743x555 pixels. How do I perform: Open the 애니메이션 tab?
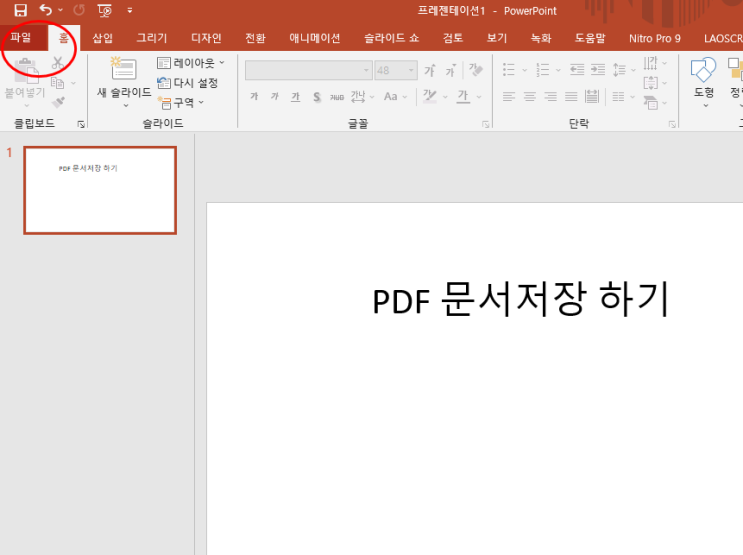(315, 38)
